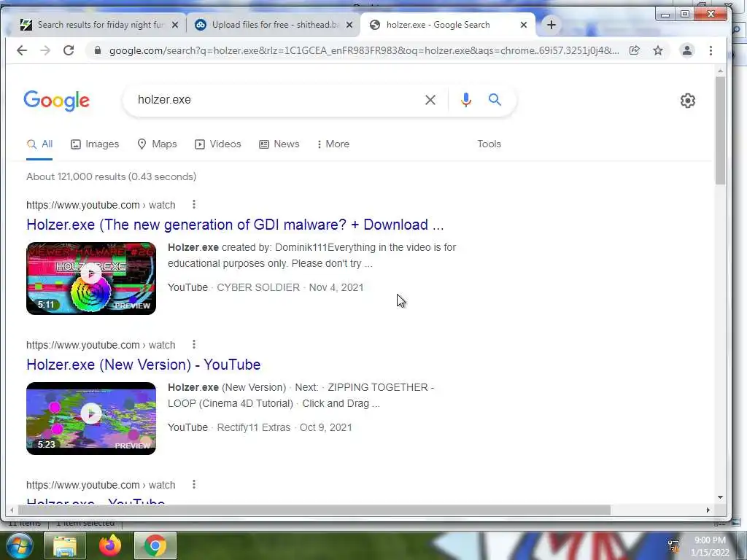Open File Explorer from the taskbar

(65, 545)
